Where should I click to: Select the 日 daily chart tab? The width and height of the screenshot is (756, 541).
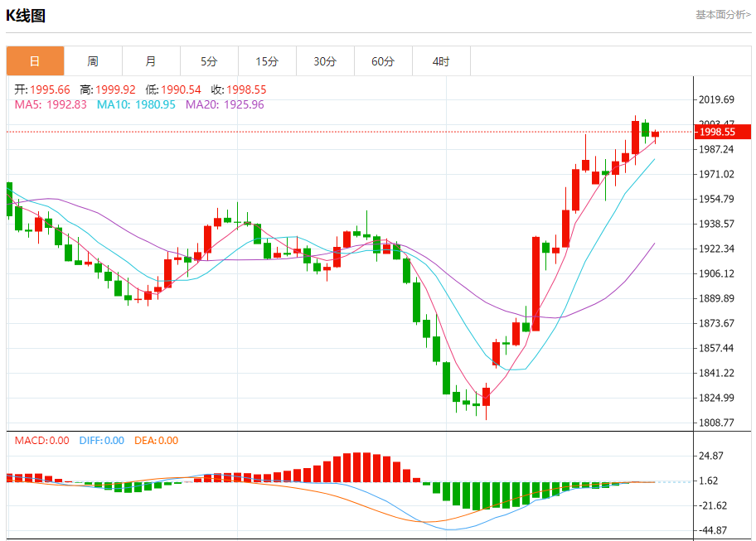click(35, 61)
